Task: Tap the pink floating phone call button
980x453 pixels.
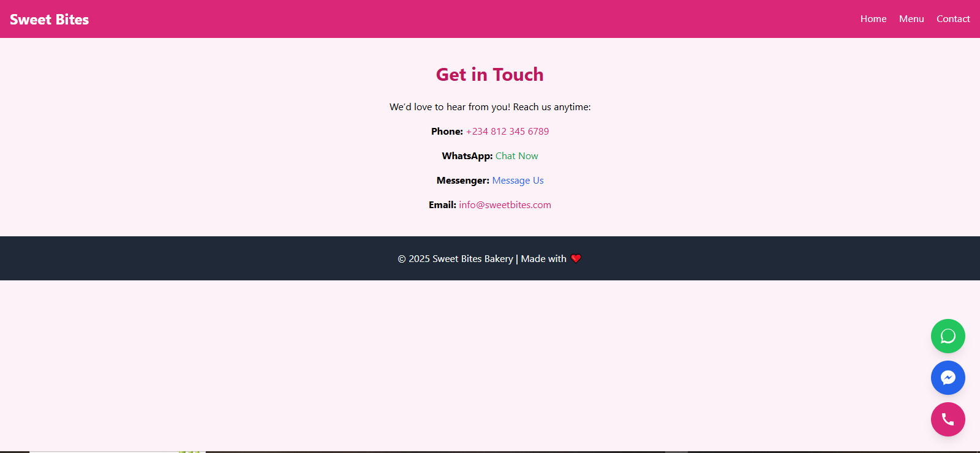Action: pos(948,419)
